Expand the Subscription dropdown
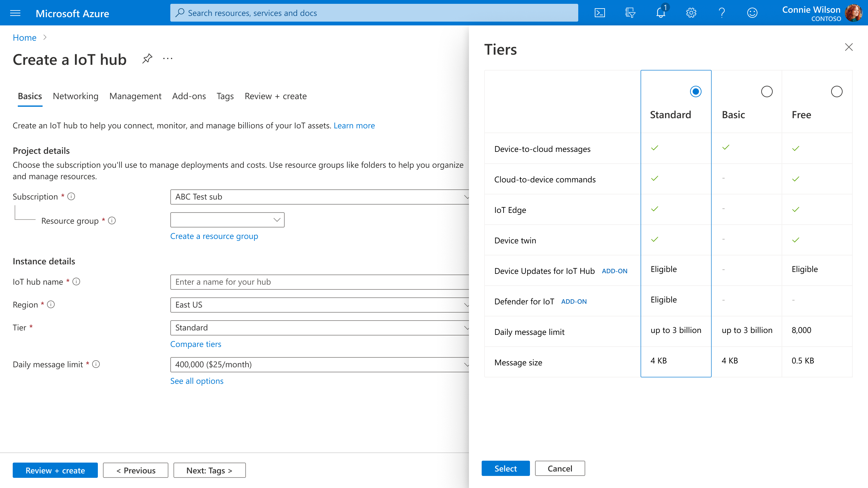This screenshot has height=488, width=868. (320, 197)
